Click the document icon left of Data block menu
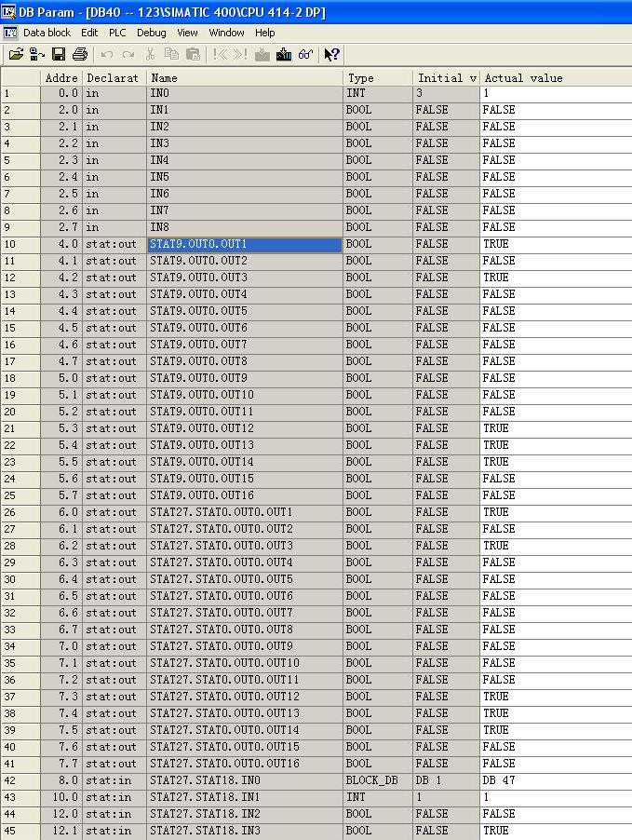Viewport: 632px width, 840px height. pyautogui.click(x=10, y=33)
